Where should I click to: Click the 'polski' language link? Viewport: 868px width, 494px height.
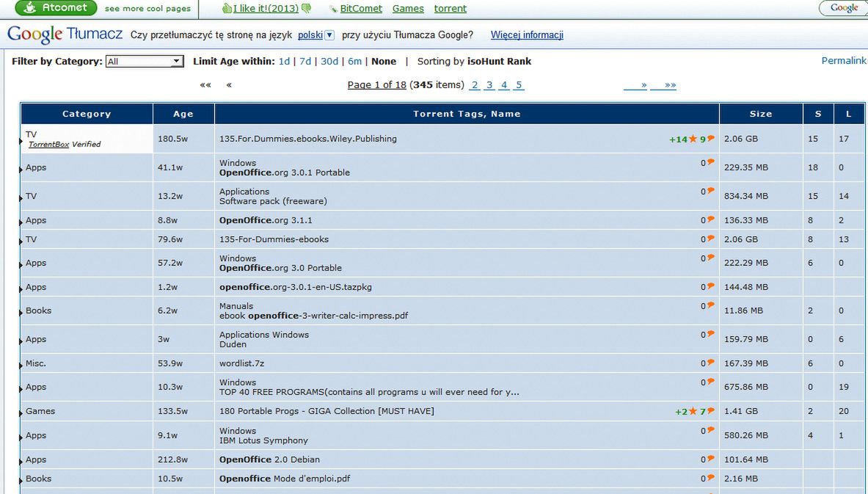310,35
